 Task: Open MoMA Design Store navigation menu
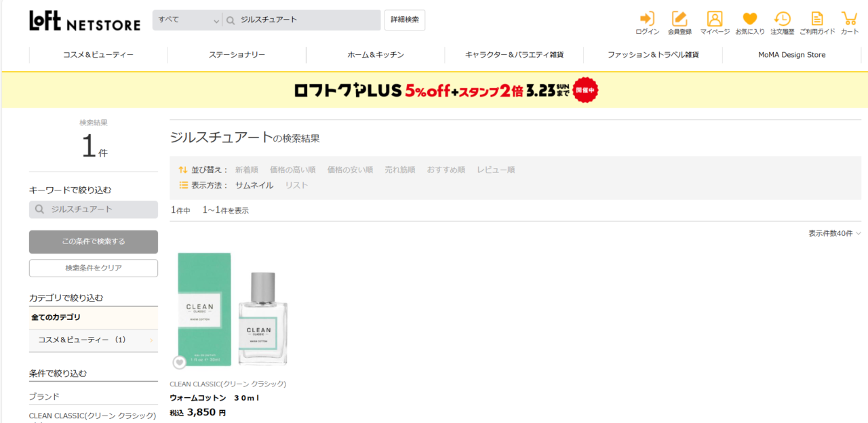pos(791,55)
